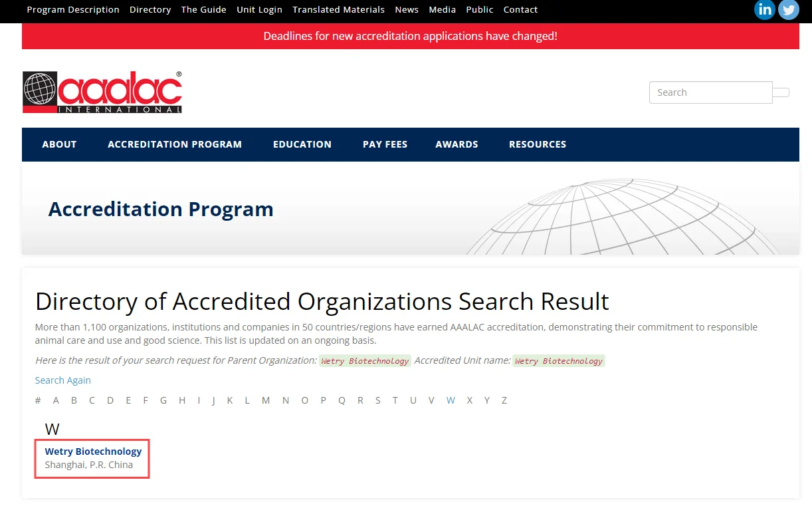The height and width of the screenshot is (512, 812).
Task: Open the Contact page link
Action: click(520, 9)
